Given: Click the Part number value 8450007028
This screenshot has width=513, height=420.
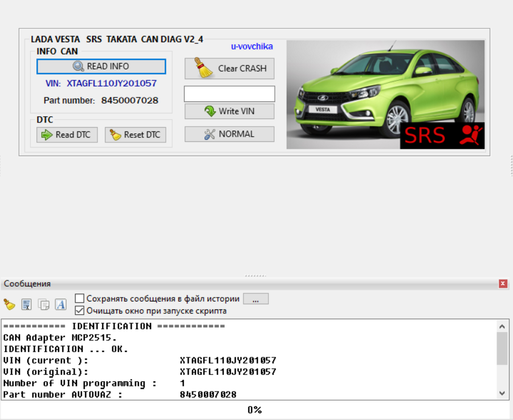Looking at the screenshot, I should pyautogui.click(x=129, y=100).
